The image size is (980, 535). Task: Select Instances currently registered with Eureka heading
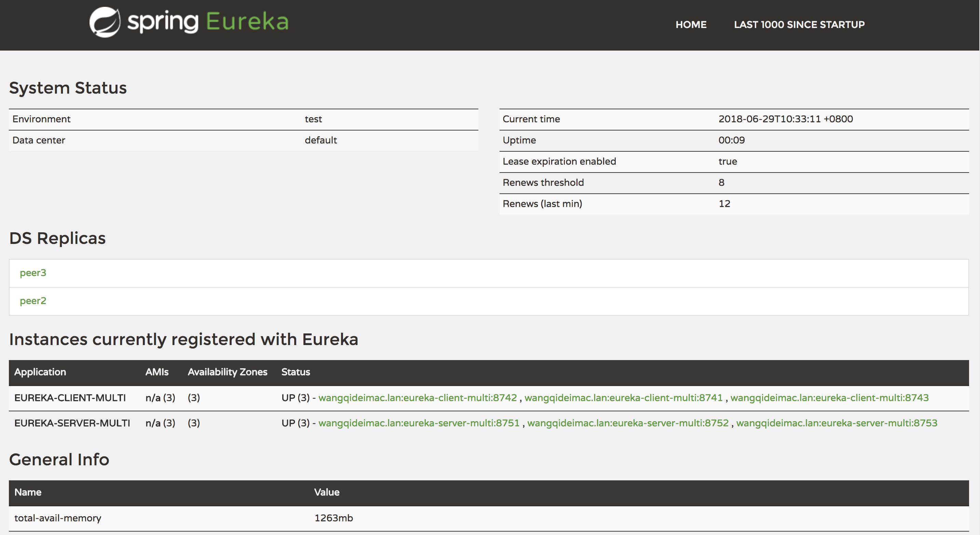point(184,339)
